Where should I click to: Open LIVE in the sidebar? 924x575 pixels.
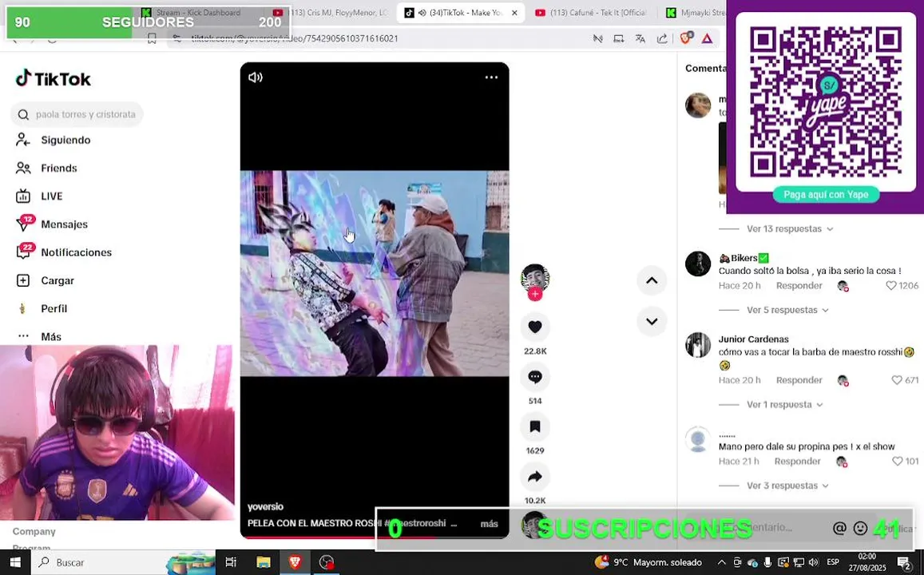[x=52, y=196]
